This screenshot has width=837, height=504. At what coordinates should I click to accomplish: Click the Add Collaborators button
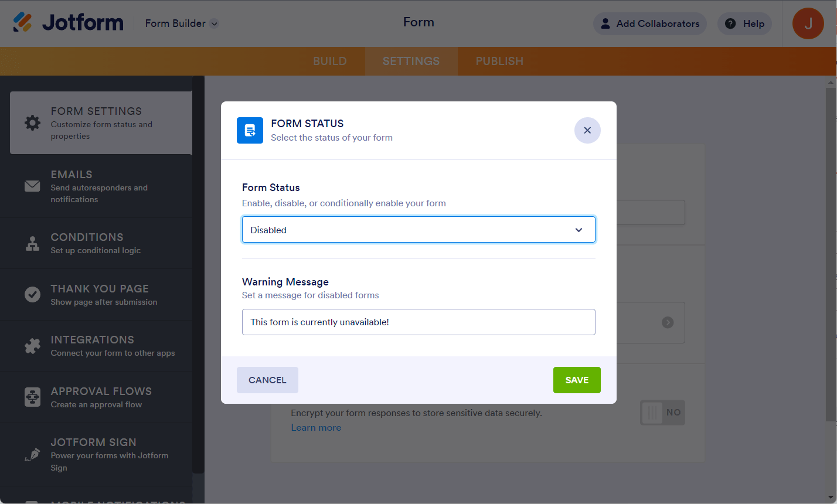click(x=649, y=23)
